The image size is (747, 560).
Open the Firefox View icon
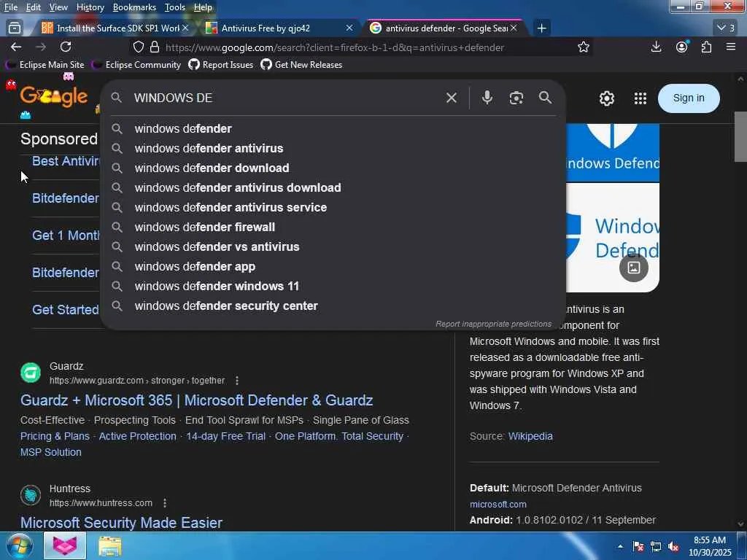(x=15, y=28)
